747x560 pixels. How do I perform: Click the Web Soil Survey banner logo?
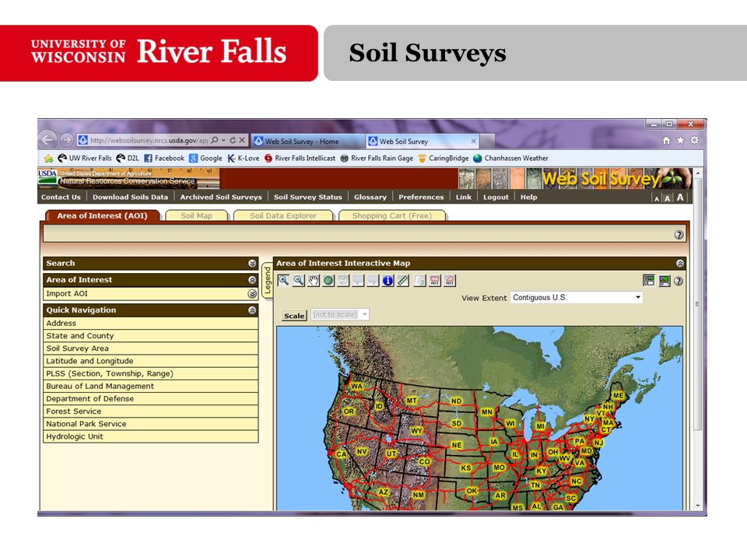point(602,179)
